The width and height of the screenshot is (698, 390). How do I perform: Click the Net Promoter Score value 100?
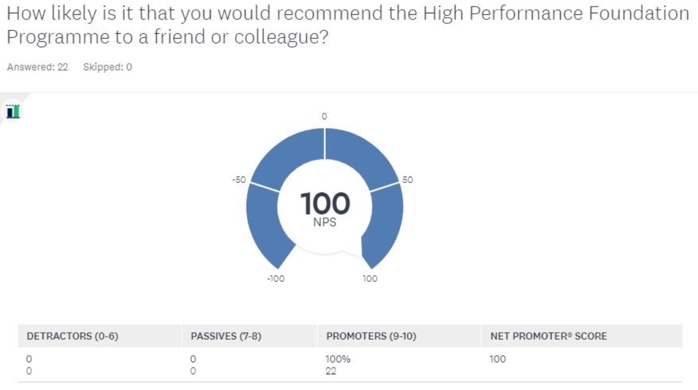(498, 359)
